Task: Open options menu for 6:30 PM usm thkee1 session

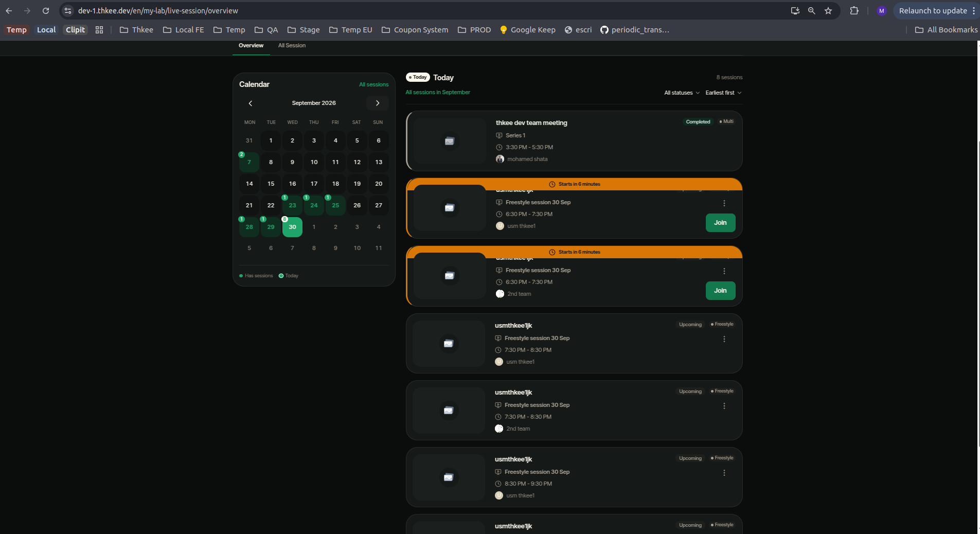Action: [724, 203]
